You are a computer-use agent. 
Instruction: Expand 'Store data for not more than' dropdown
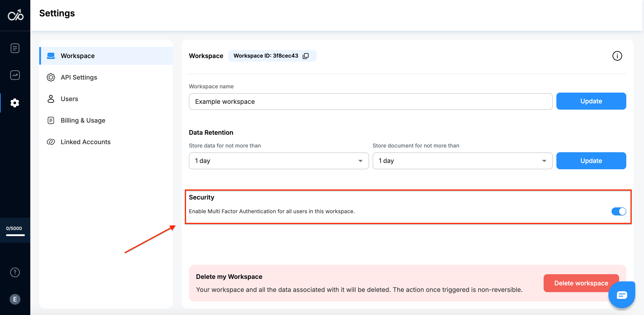tap(279, 161)
